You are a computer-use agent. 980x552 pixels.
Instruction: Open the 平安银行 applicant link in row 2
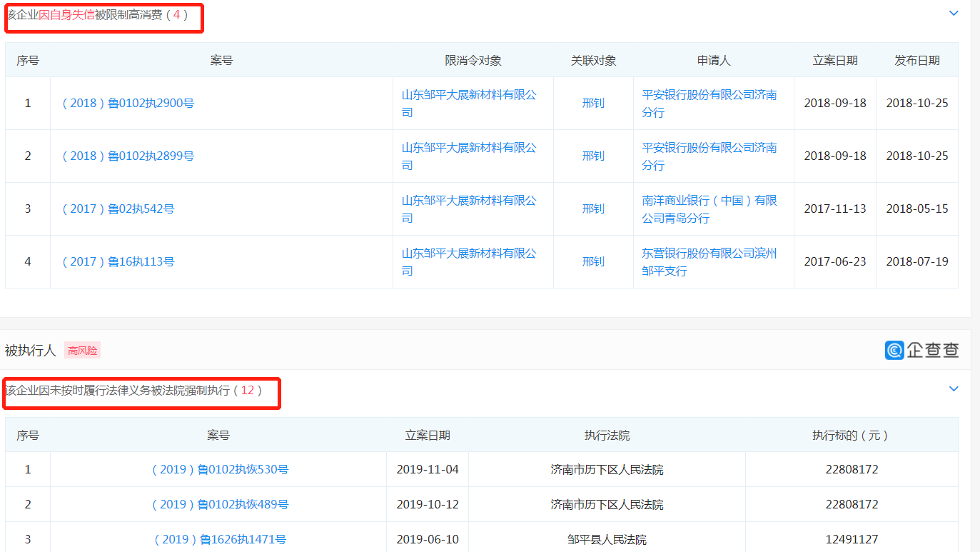(x=709, y=156)
